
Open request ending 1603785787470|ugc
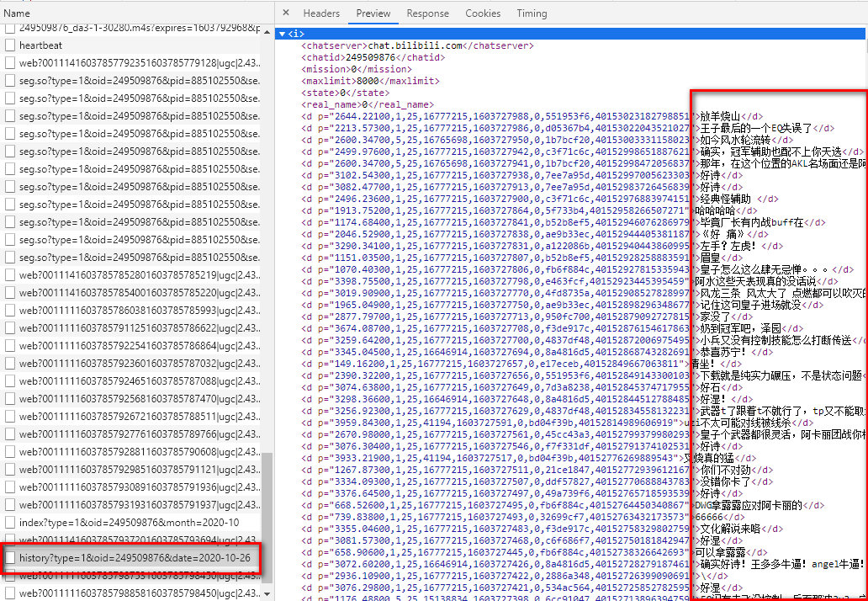132,399
